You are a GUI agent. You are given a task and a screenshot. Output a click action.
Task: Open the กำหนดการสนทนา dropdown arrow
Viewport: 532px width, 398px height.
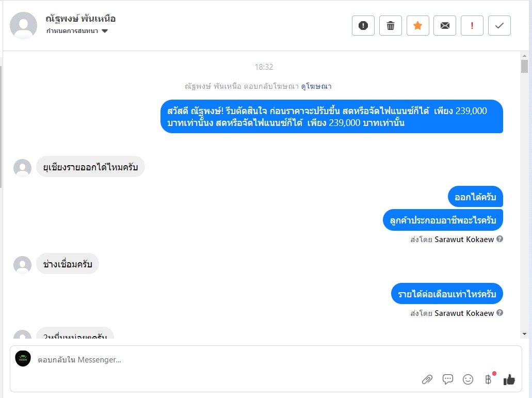pos(105,31)
